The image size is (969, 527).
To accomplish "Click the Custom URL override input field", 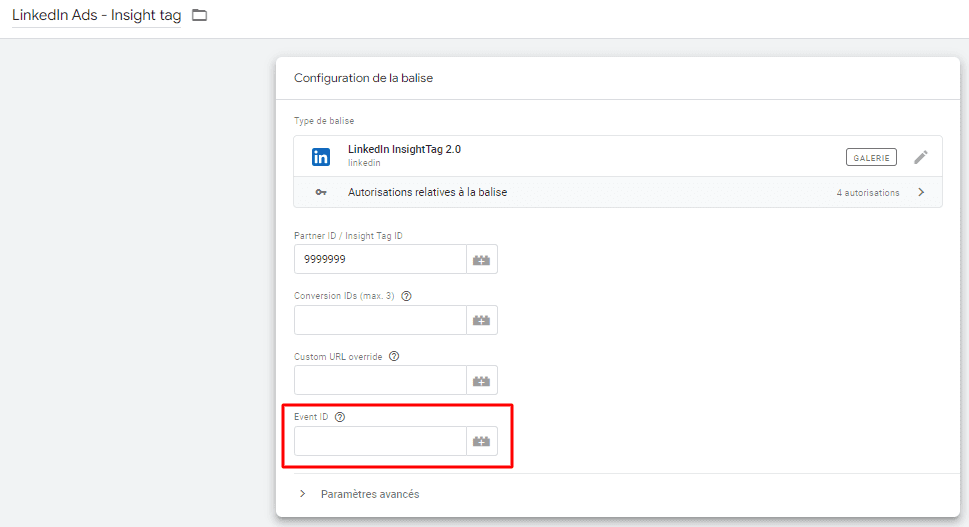I will [x=380, y=380].
